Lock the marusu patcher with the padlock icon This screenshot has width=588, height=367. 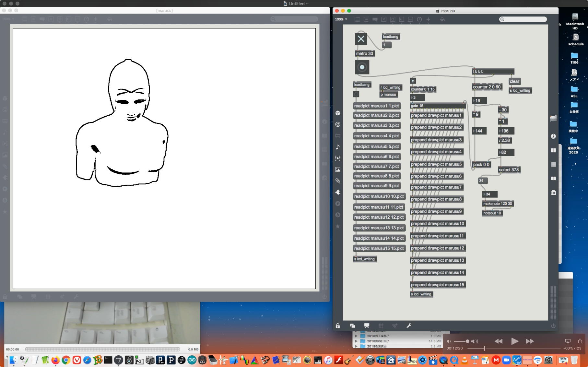(338, 326)
